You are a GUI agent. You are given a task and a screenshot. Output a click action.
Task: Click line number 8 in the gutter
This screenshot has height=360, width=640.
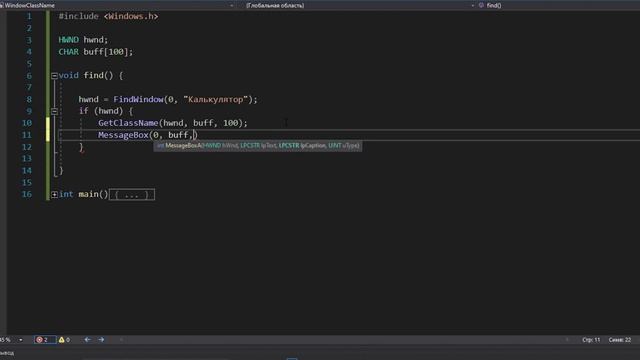(x=29, y=99)
